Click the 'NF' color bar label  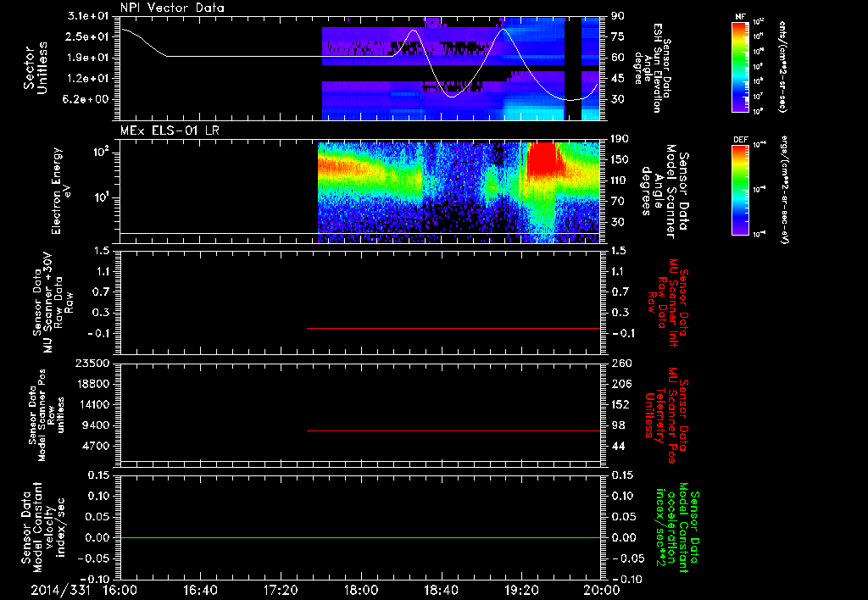[740, 17]
